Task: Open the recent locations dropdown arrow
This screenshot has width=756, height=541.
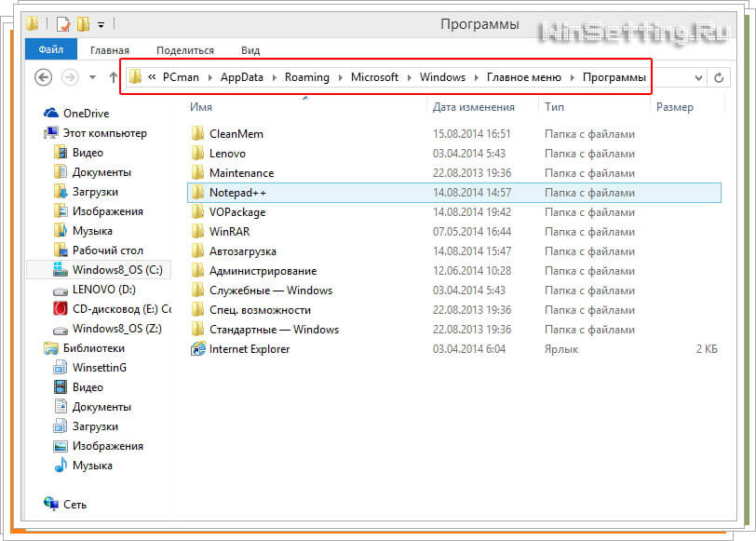Action: pyautogui.click(x=92, y=77)
